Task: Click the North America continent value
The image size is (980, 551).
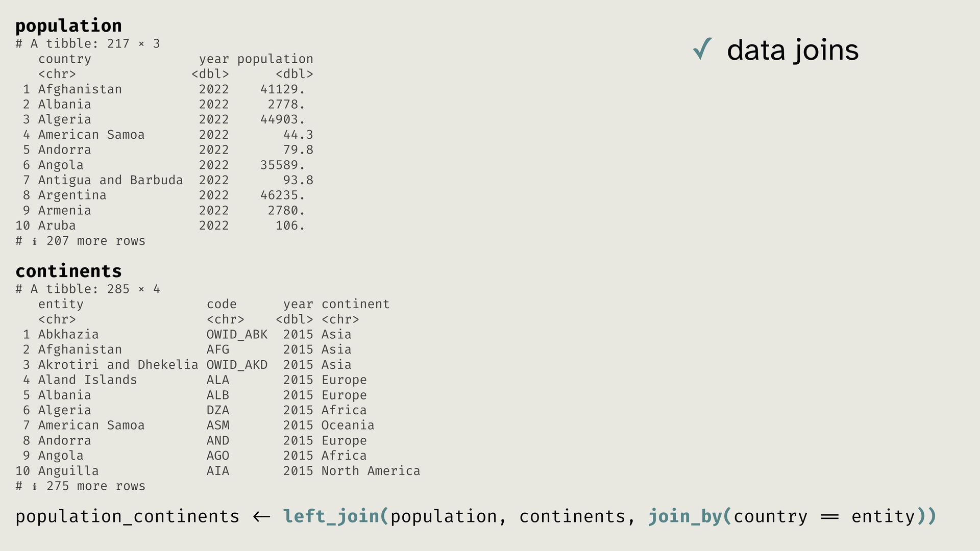Action: click(x=371, y=471)
